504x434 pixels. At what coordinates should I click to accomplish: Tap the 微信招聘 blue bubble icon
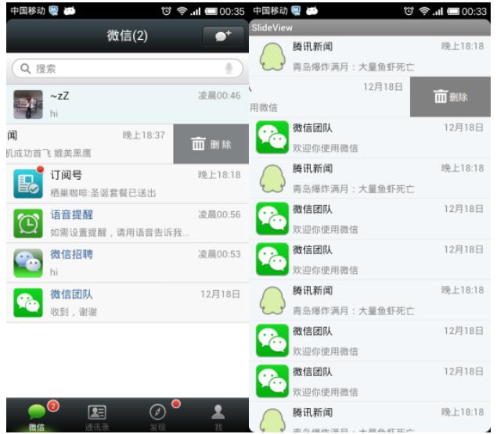[28, 263]
